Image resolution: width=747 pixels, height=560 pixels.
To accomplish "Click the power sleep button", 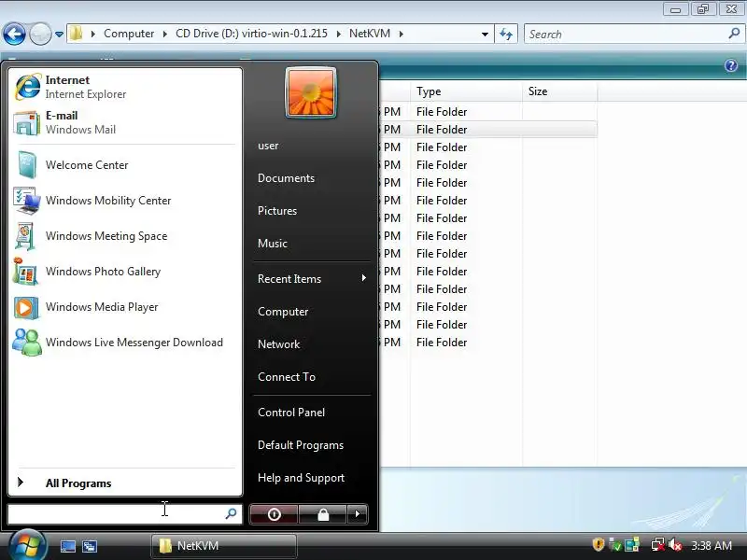I will (274, 514).
